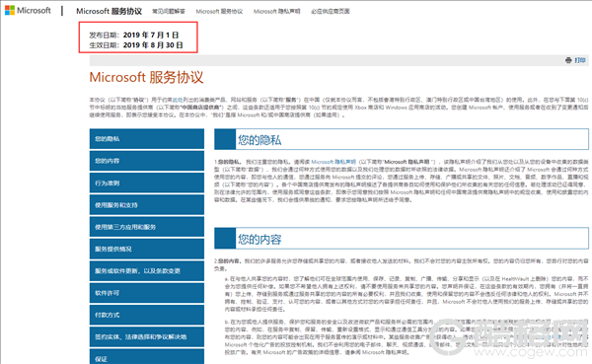Screen dimensions: 592x364
Task: Open the 常见问题解答 menu item
Action: click(x=169, y=11)
